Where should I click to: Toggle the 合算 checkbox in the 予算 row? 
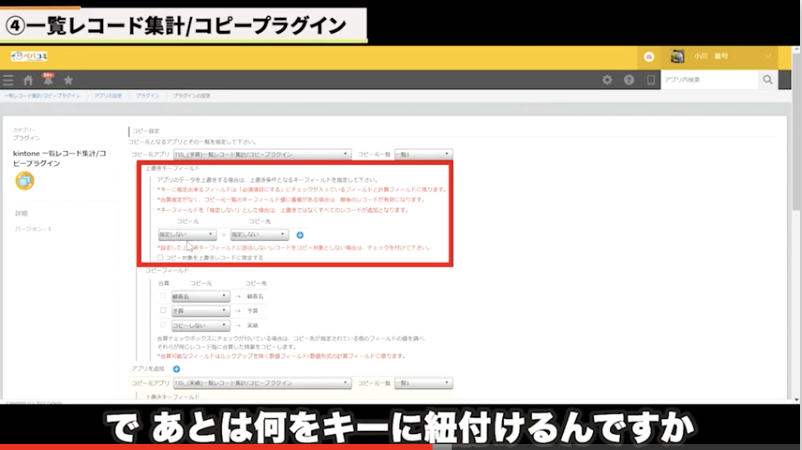pyautogui.click(x=164, y=310)
